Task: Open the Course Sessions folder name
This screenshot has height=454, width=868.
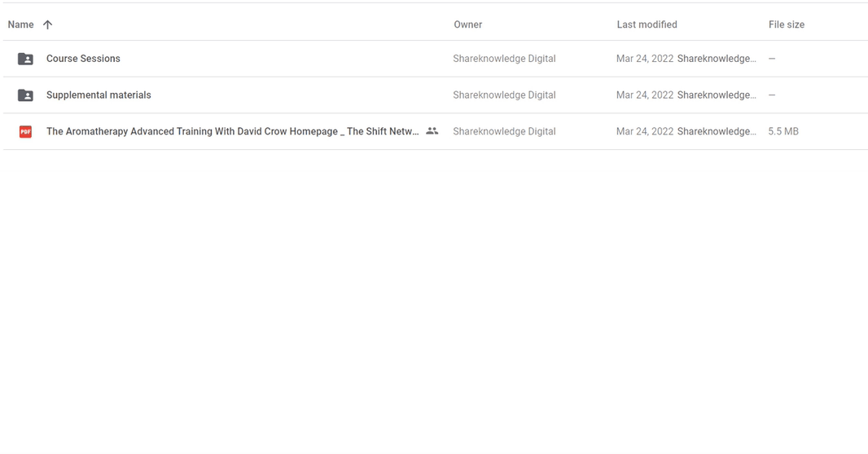Action: pos(83,59)
